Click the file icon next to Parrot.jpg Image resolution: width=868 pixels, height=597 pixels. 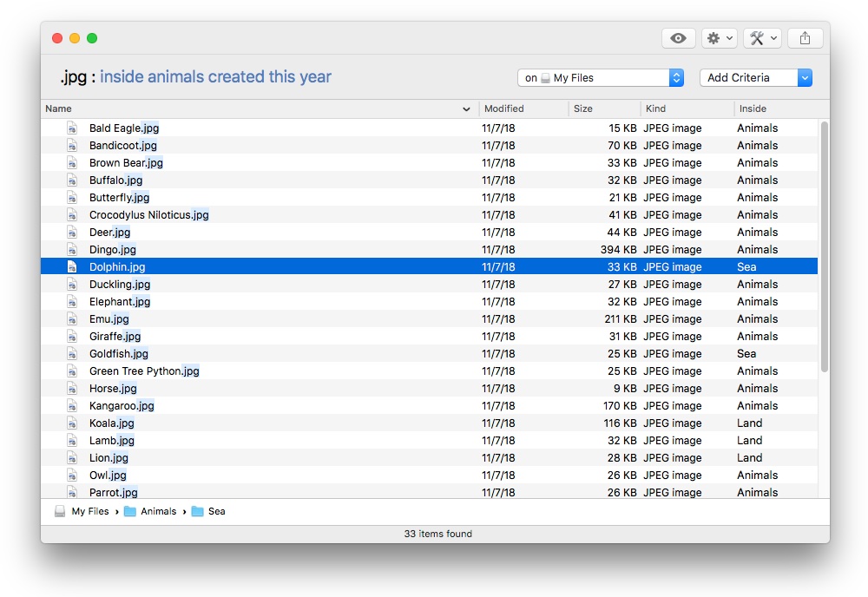click(73, 492)
